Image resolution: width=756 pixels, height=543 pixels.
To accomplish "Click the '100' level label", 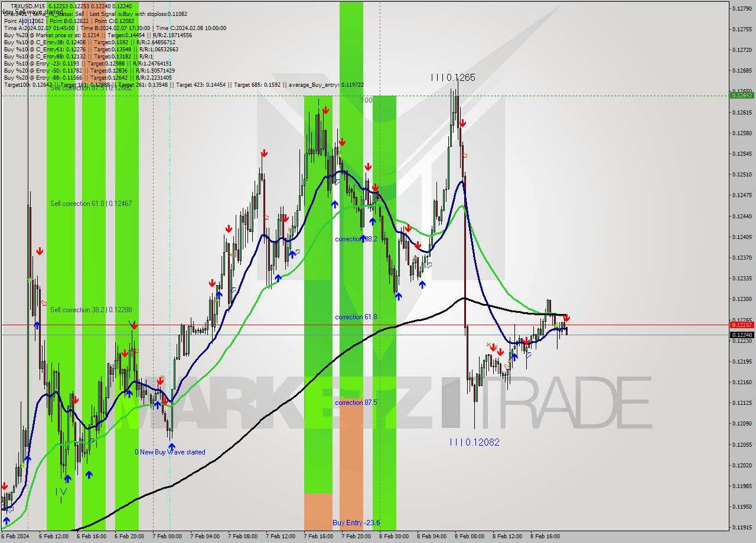I will (367, 100).
